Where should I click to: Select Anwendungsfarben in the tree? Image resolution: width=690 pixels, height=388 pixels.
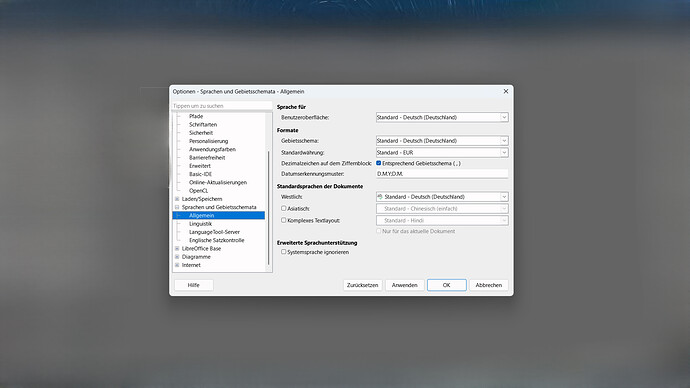(x=212, y=149)
